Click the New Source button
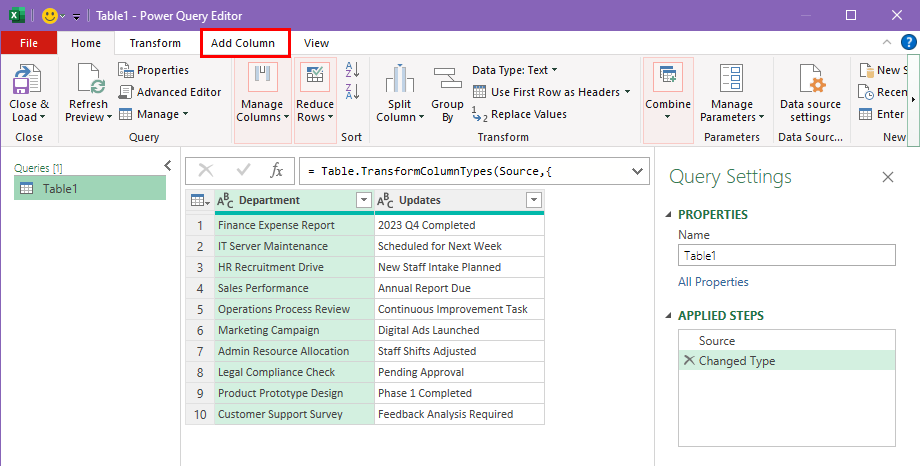Screen dimensions: 920x466 tap(881, 70)
